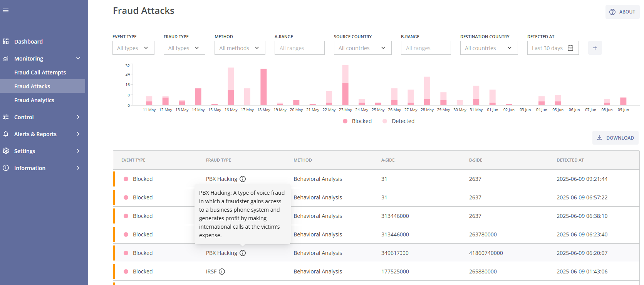The height and width of the screenshot is (285, 644).
Task: Click the hamburger menu icon
Action: coord(6,10)
